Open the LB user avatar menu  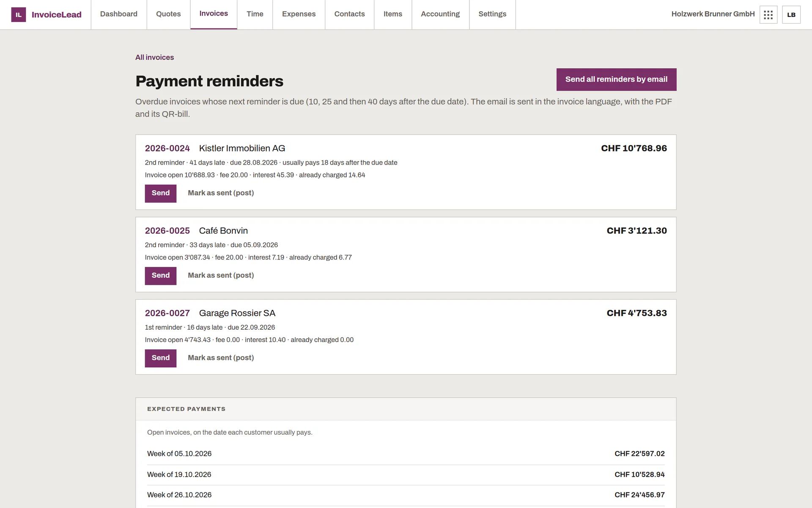(791, 15)
